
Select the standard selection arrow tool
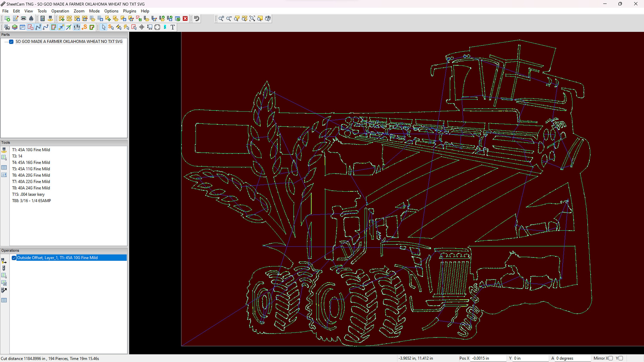coord(103,27)
